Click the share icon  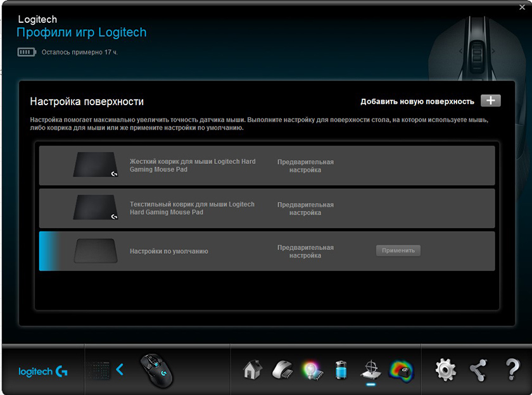click(478, 370)
